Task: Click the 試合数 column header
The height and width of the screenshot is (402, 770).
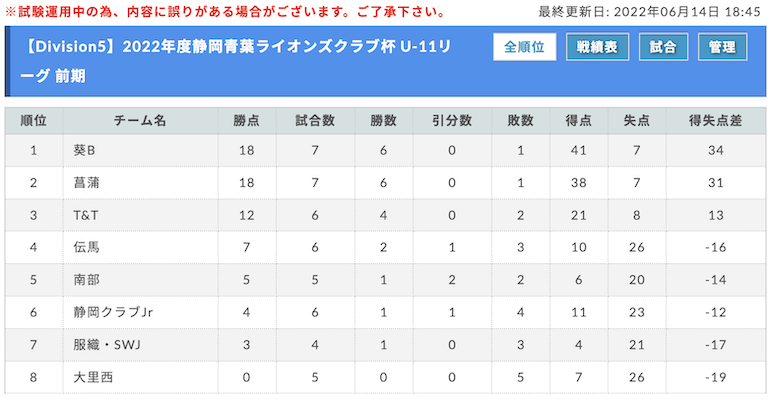Action: coord(315,121)
